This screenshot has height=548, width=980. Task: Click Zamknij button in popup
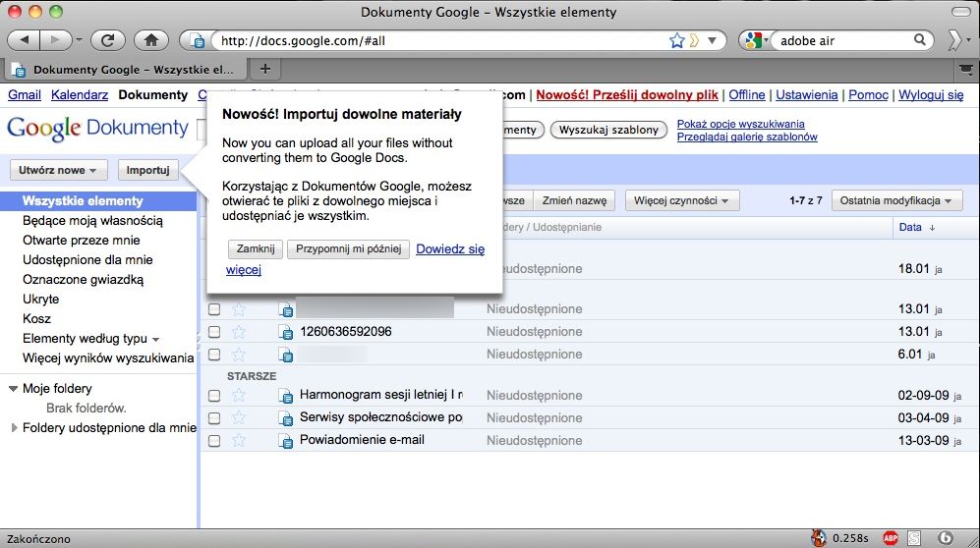(x=256, y=248)
